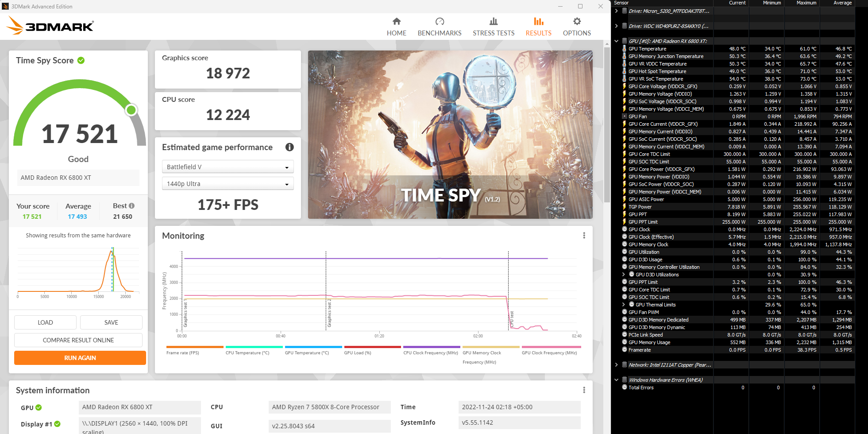Click clock icon of GPU Clock row
The image size is (868, 434).
625,229
